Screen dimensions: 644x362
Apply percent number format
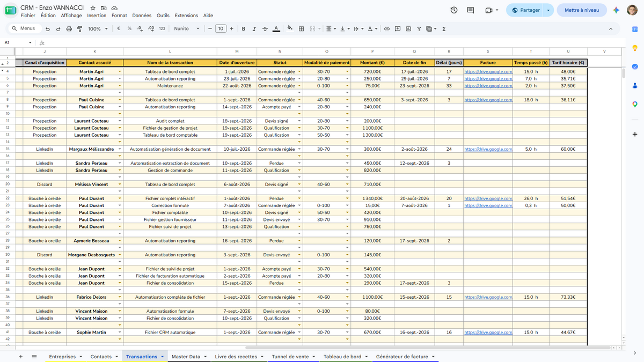point(129,29)
